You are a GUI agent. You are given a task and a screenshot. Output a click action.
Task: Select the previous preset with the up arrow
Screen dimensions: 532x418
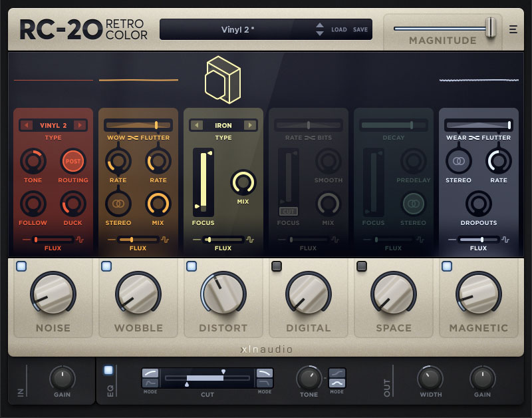coord(320,25)
